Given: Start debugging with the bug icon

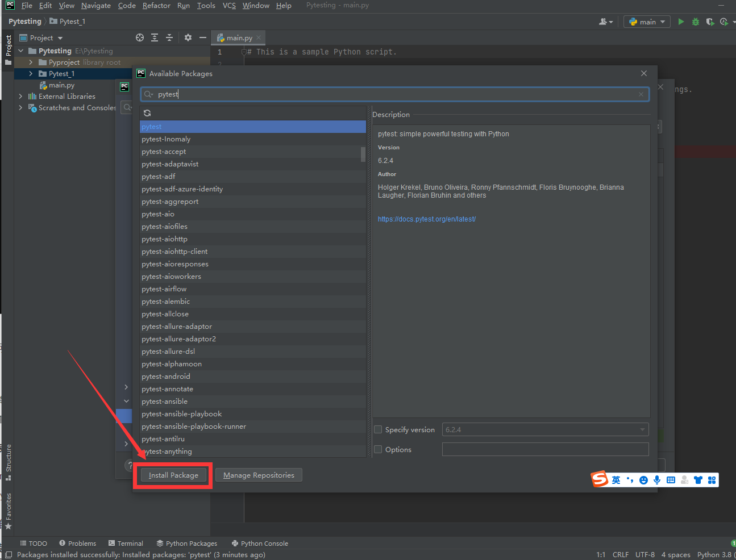Looking at the screenshot, I should coord(696,22).
